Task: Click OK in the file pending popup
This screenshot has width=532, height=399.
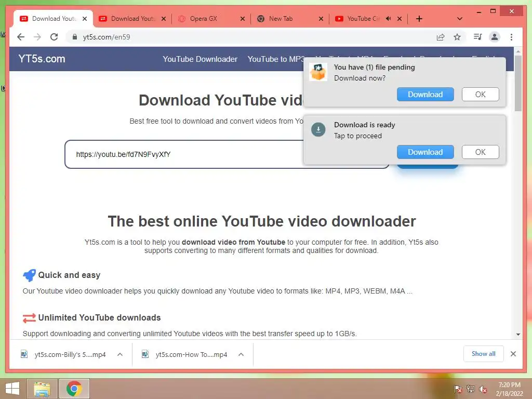Action: 480,95
